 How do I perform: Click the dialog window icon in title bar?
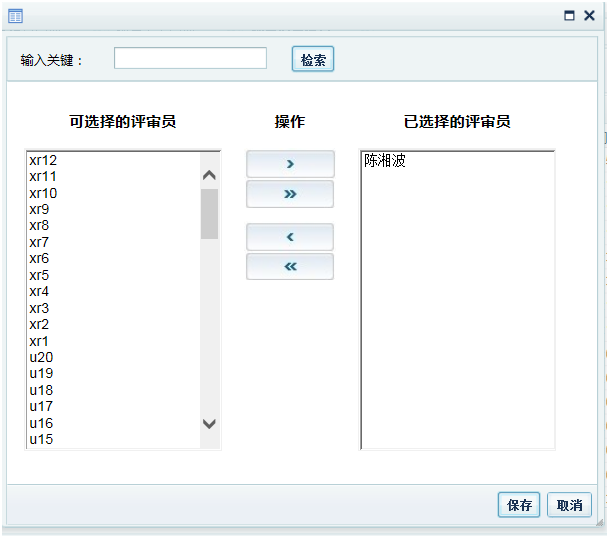pos(16,16)
